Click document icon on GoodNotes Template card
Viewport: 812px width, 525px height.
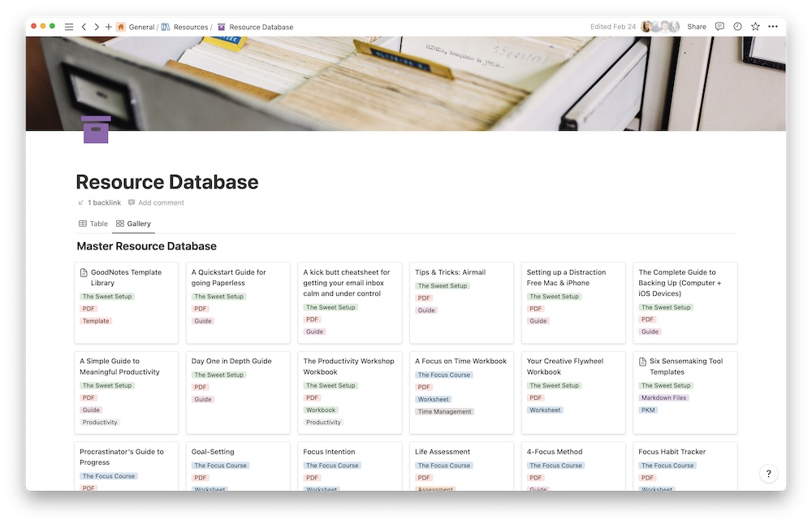(x=84, y=272)
